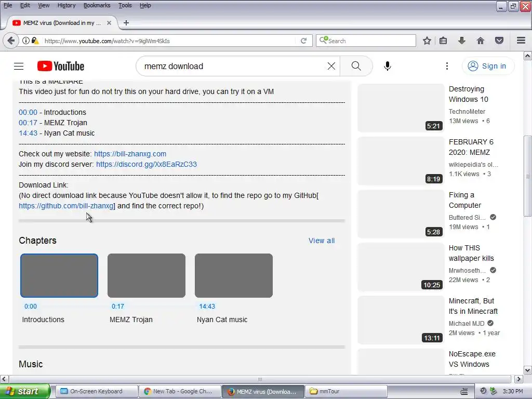Click the Firefox search engine dropdown icon
Screen dimensions: 532x399
tap(323, 40)
